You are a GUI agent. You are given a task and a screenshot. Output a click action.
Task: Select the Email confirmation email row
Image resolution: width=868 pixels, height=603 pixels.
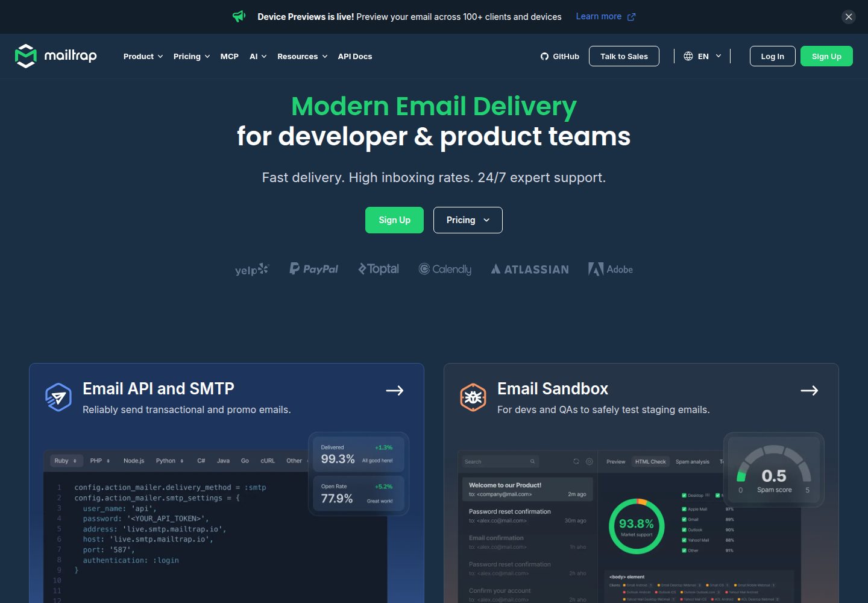[527, 542]
